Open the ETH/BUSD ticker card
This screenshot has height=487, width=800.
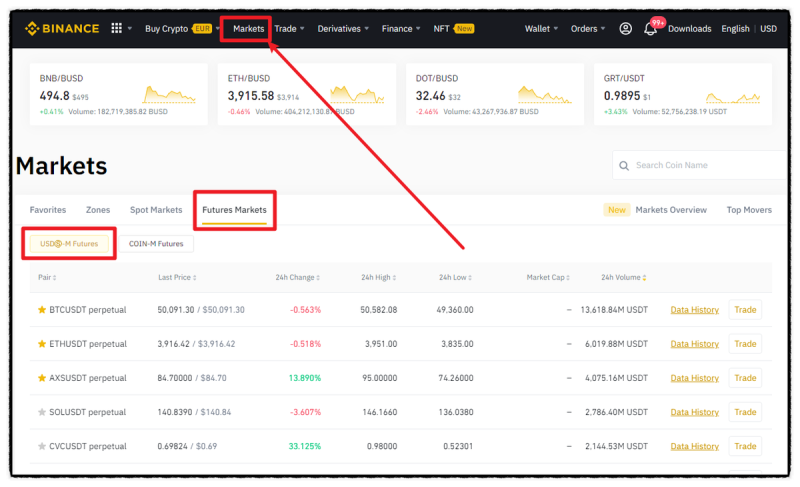tap(307, 94)
